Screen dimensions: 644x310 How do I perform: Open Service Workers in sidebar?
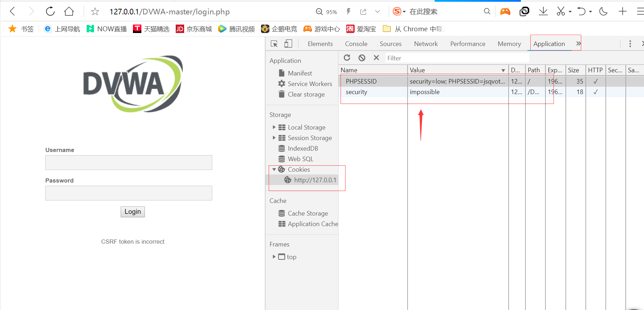pyautogui.click(x=310, y=84)
